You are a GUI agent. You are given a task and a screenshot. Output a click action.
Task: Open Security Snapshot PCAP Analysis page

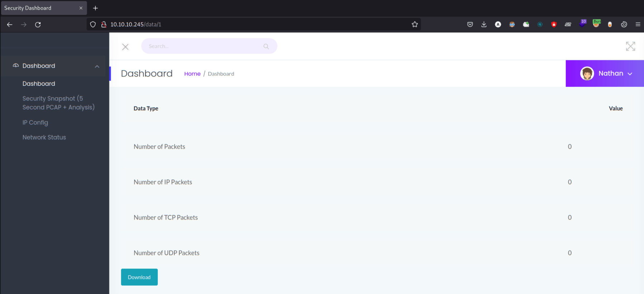[58, 103]
